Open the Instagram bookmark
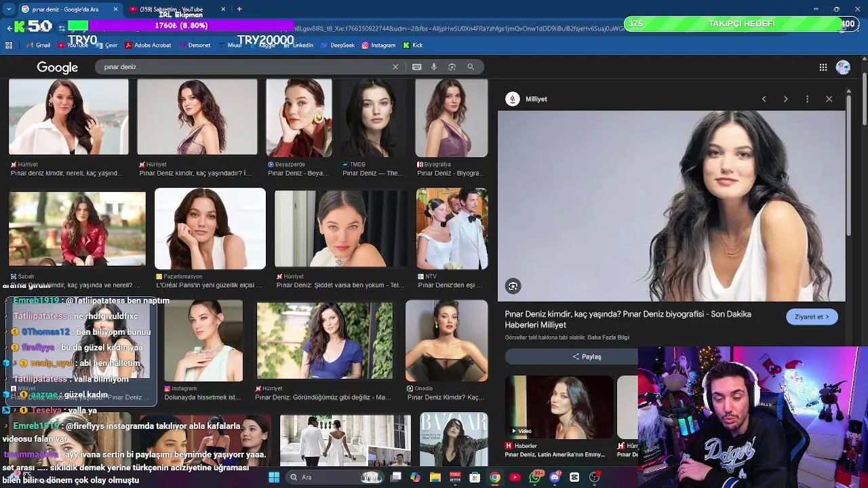This screenshot has height=488, width=868. click(x=378, y=45)
